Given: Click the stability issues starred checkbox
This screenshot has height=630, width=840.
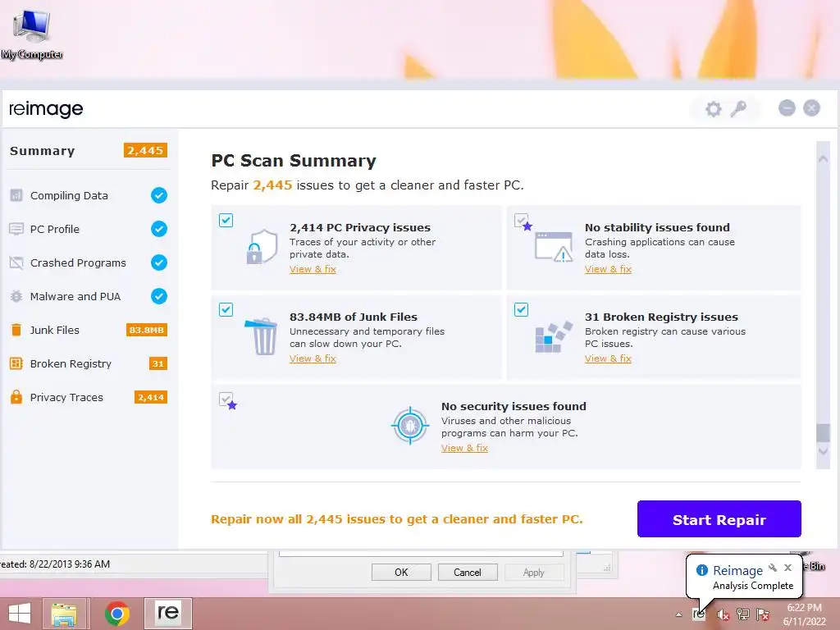Looking at the screenshot, I should [521, 220].
